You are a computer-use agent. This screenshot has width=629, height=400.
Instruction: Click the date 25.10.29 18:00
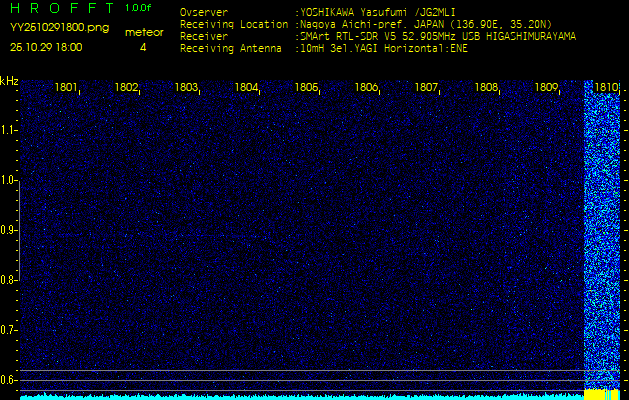pos(46,47)
